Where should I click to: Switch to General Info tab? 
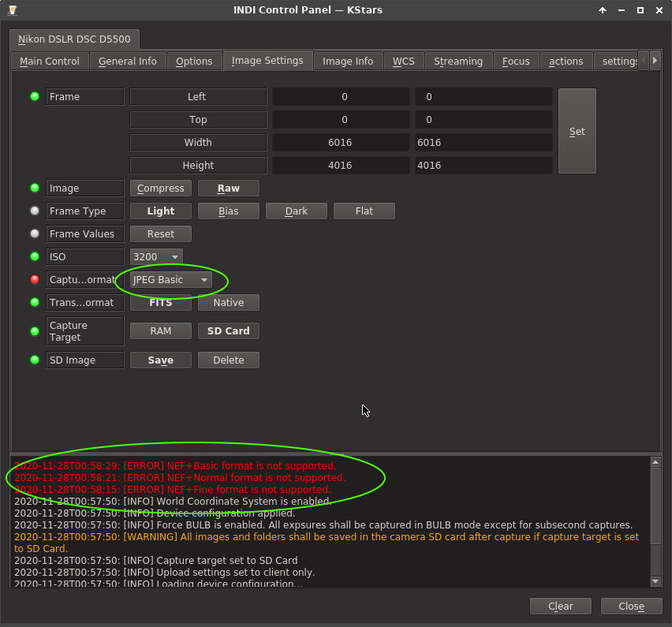tap(127, 62)
